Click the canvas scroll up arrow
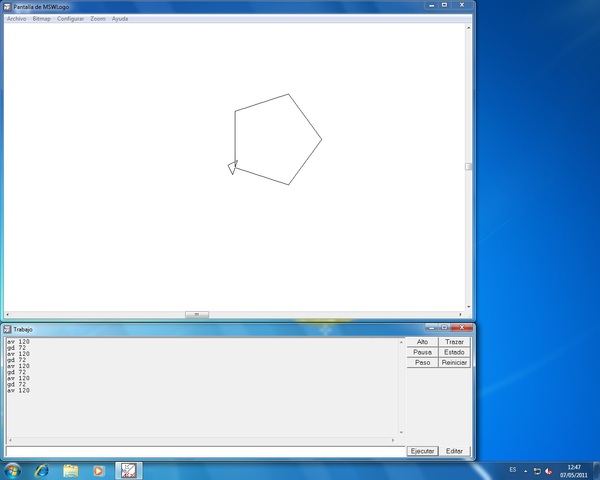Screen dimensions: 600x480 coord(468,28)
